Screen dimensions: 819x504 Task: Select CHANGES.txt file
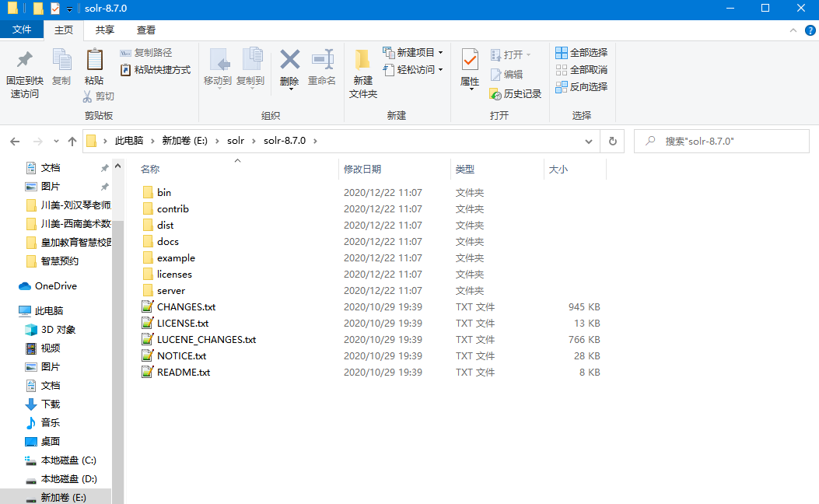187,307
